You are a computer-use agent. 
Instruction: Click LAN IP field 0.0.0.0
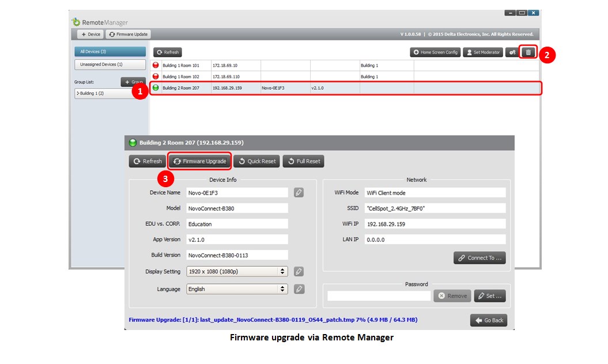[435, 240]
